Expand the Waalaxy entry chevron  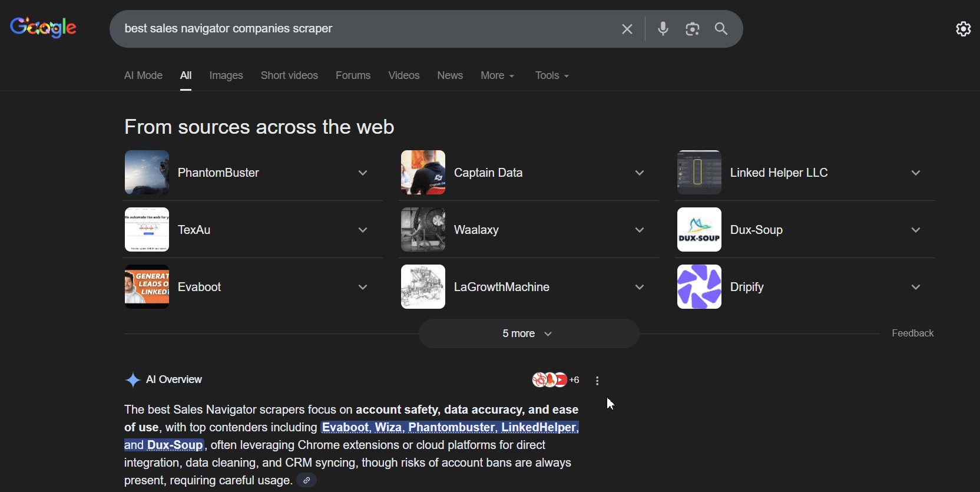[640, 230]
